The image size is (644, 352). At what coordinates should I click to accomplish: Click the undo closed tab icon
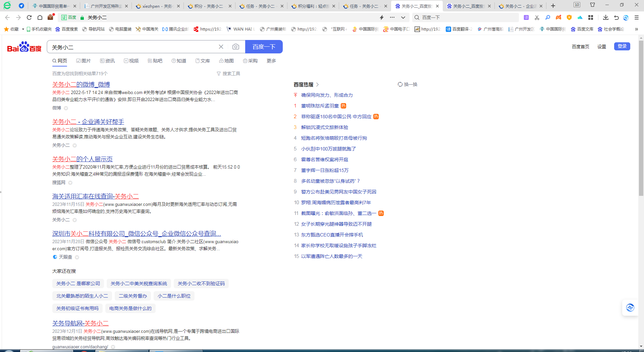(616, 17)
